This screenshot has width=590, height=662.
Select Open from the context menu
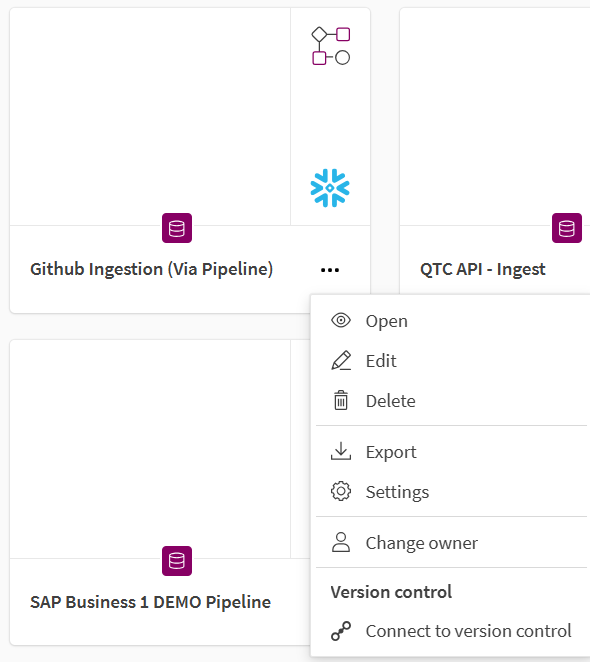[x=450, y=321]
